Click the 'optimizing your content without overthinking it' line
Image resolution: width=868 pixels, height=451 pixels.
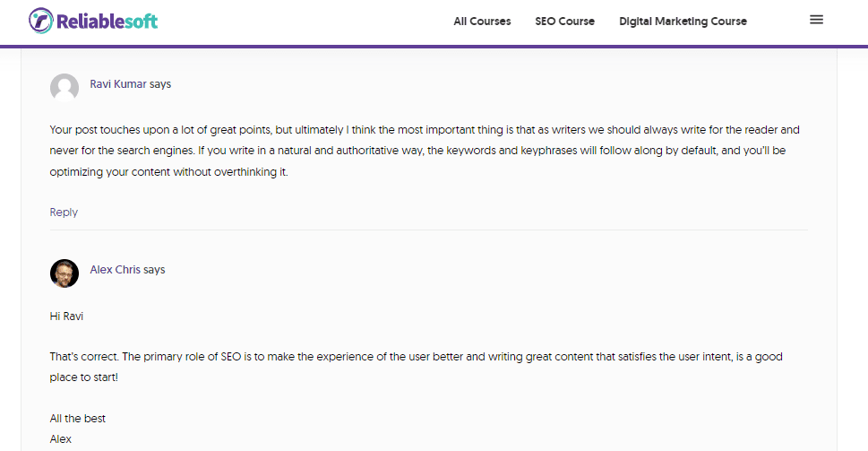click(169, 172)
